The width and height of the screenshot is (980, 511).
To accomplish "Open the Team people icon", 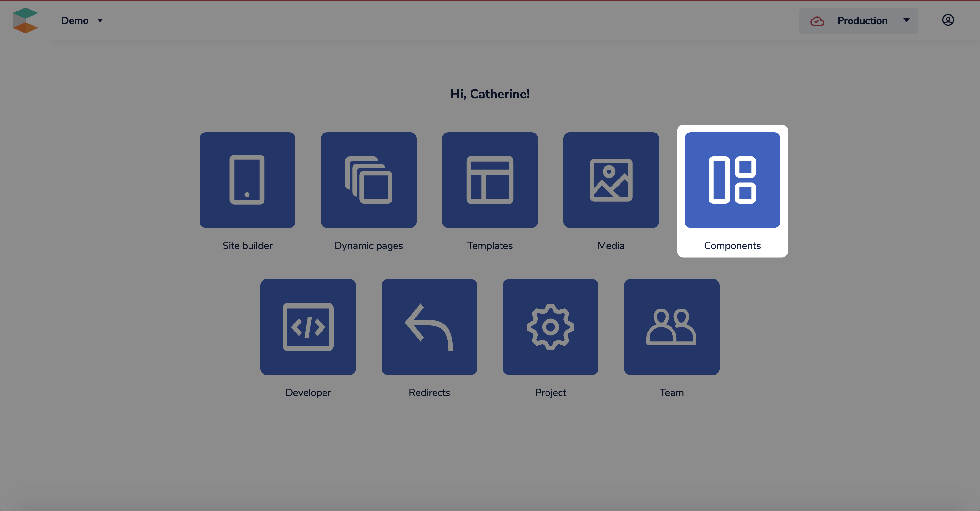I will 672,327.
